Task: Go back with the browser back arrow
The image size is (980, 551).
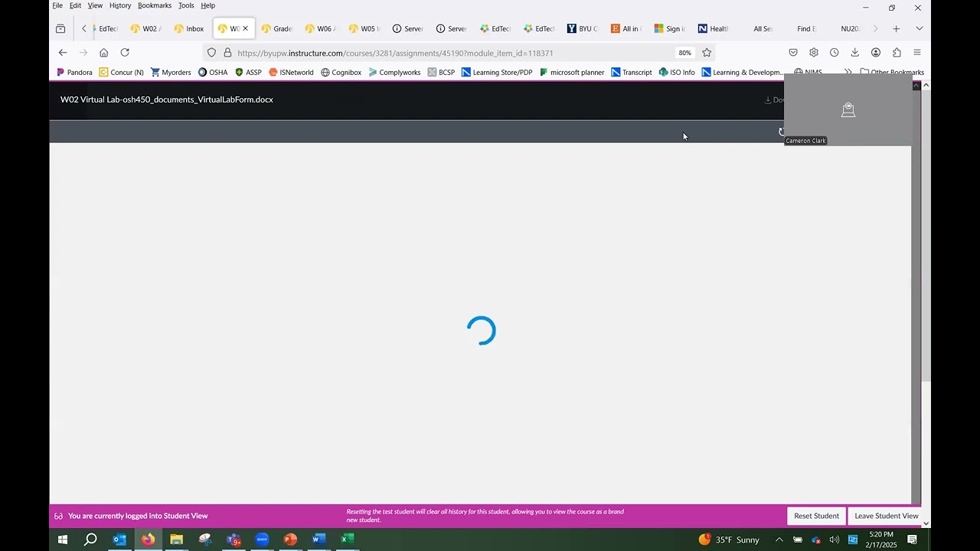Action: click(x=63, y=53)
